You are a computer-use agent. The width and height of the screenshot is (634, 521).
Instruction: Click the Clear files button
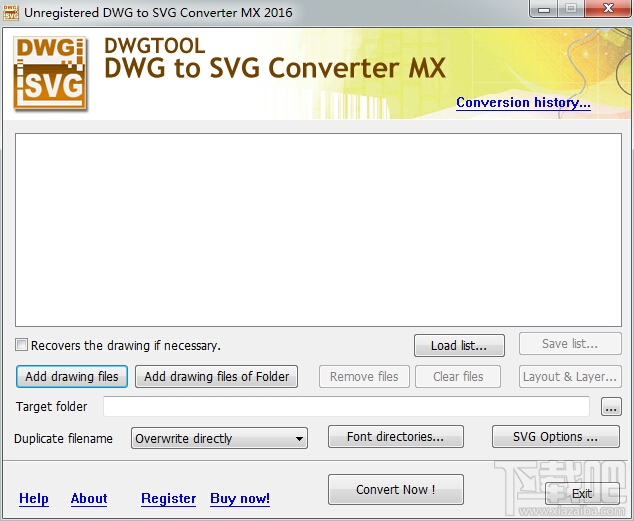tap(458, 377)
